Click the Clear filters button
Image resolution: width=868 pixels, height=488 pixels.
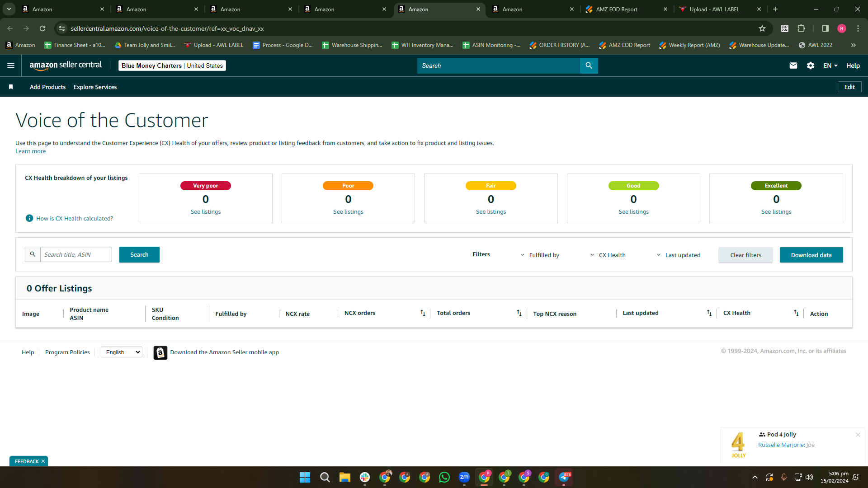point(745,255)
